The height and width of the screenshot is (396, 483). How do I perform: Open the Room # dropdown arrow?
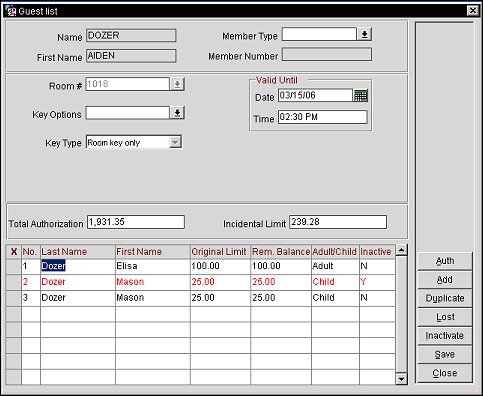[177, 84]
